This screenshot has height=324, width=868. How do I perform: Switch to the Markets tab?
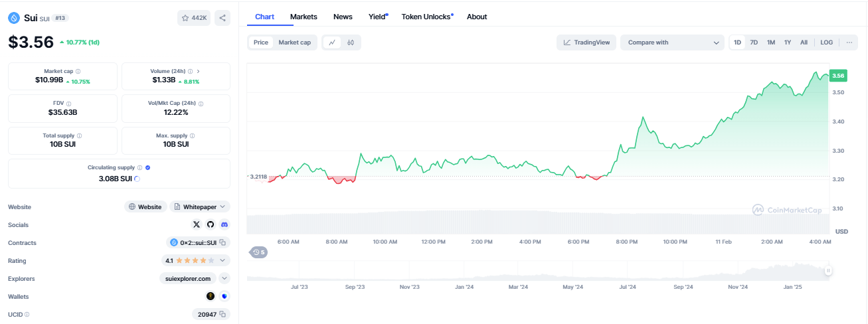tap(304, 17)
